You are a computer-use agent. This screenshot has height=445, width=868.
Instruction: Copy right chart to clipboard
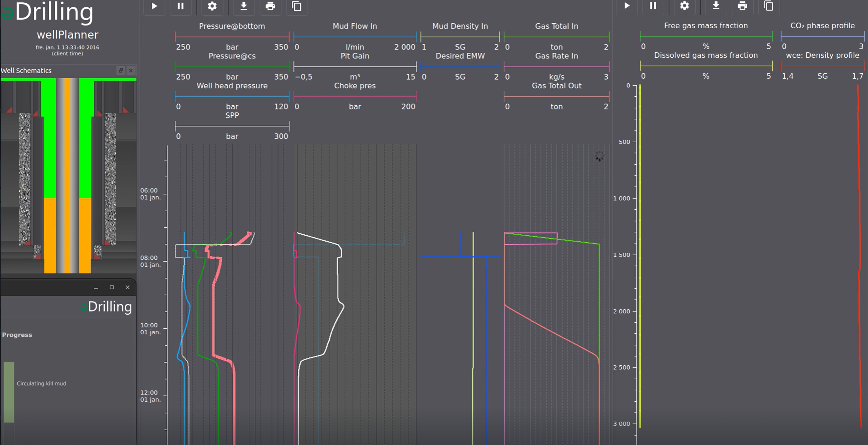769,6
